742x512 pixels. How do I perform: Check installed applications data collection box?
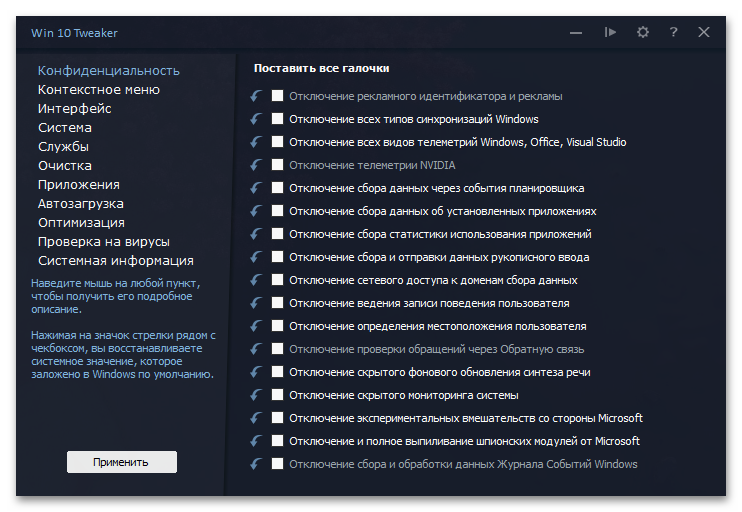pyautogui.click(x=277, y=211)
